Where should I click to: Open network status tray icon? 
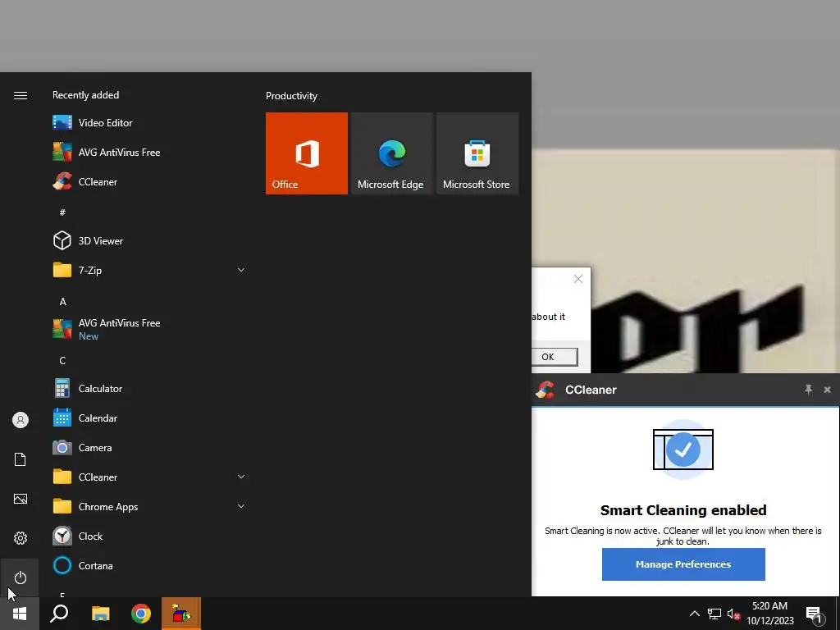714,614
